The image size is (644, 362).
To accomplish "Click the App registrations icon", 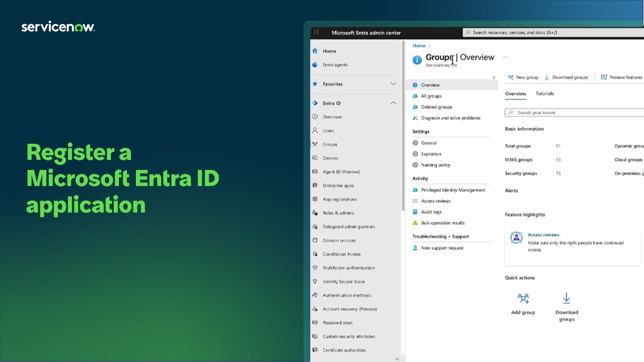I will point(315,199).
